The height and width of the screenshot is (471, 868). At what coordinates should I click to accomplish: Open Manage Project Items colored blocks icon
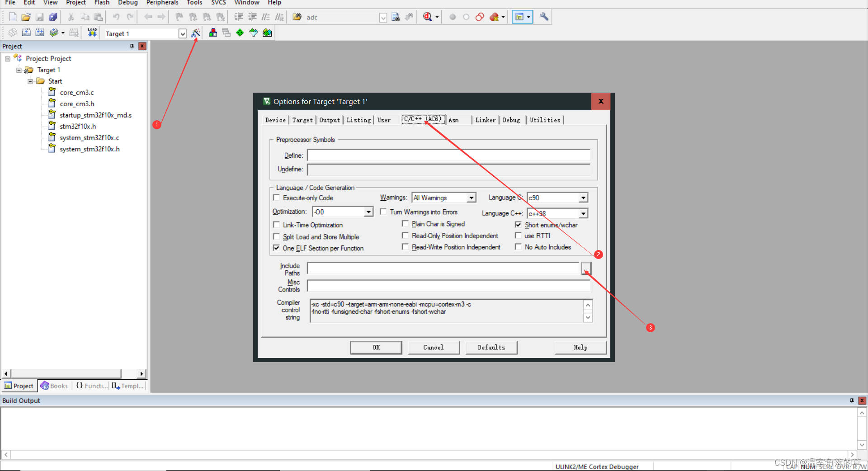tap(213, 33)
